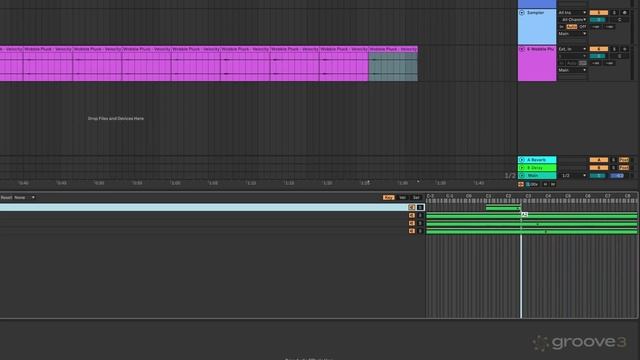Viewport: 640px width, 360px height.
Task: Click the H button below Main track
Action: coord(545,184)
